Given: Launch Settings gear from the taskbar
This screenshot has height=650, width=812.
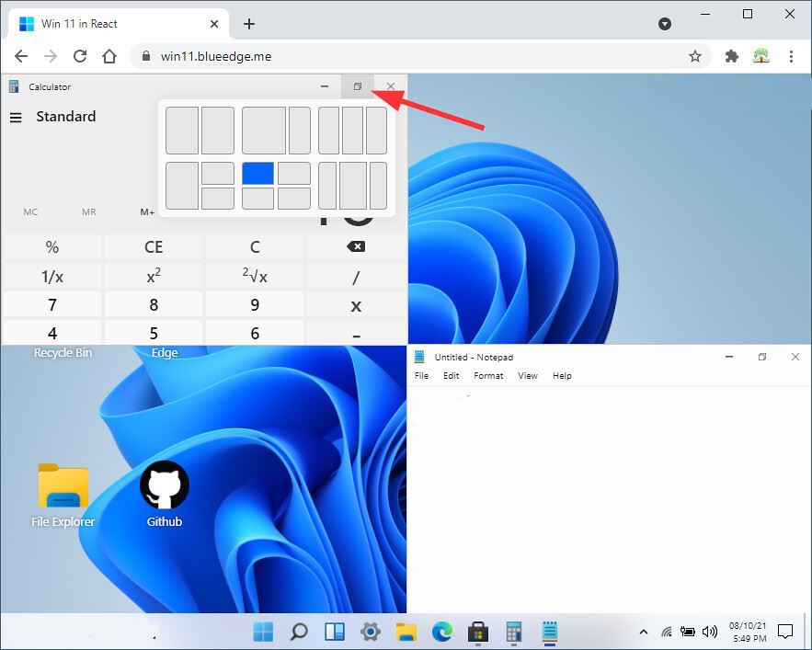Looking at the screenshot, I should pyautogui.click(x=371, y=632).
